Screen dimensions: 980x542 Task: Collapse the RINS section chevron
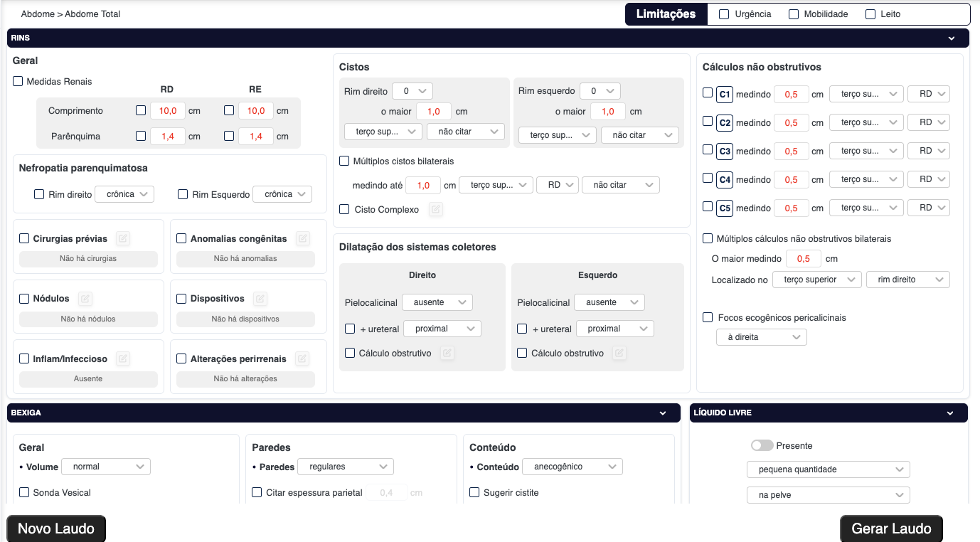952,38
